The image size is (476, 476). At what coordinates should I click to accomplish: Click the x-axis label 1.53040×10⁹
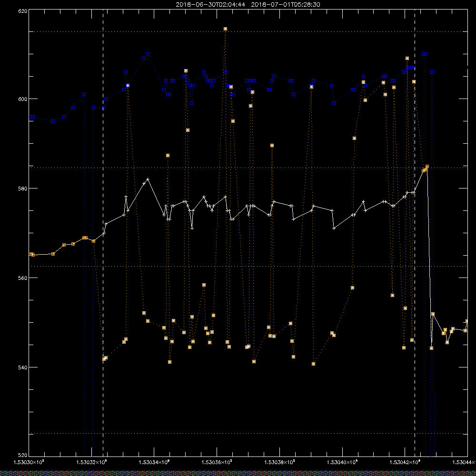tap(342, 462)
